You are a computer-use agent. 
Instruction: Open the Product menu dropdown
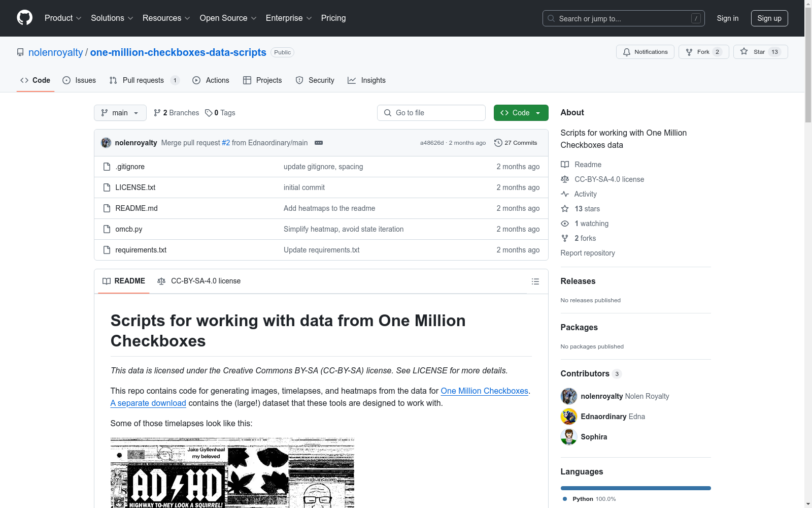[62, 18]
